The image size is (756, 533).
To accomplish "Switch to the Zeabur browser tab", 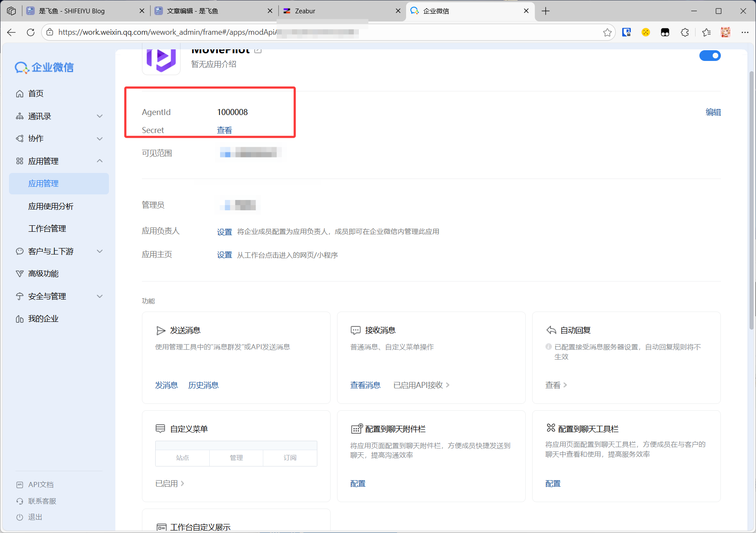I will 339,11.
